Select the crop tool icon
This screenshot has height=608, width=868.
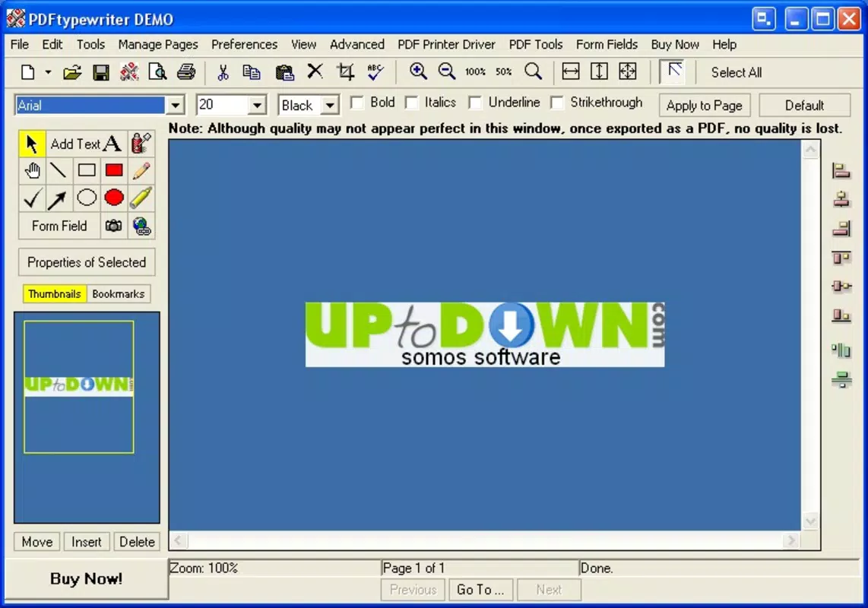coord(346,71)
